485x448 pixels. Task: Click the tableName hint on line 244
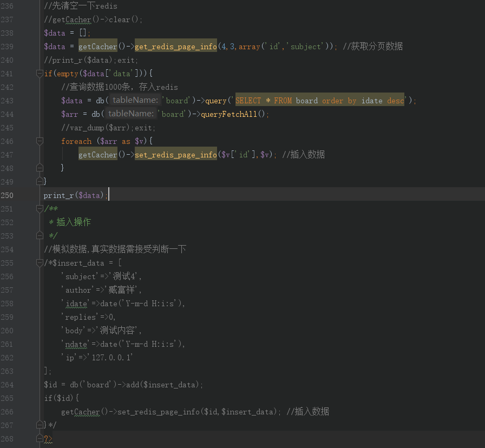[x=131, y=114]
